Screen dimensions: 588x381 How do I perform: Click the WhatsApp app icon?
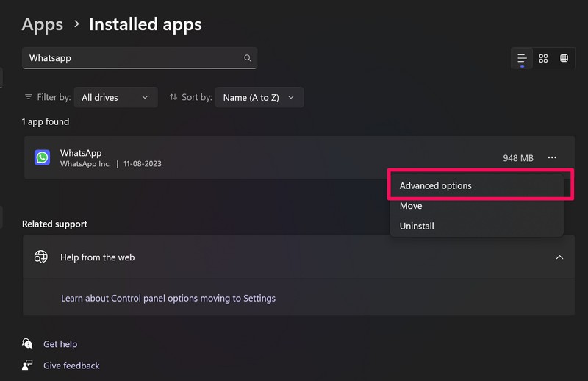(x=42, y=157)
